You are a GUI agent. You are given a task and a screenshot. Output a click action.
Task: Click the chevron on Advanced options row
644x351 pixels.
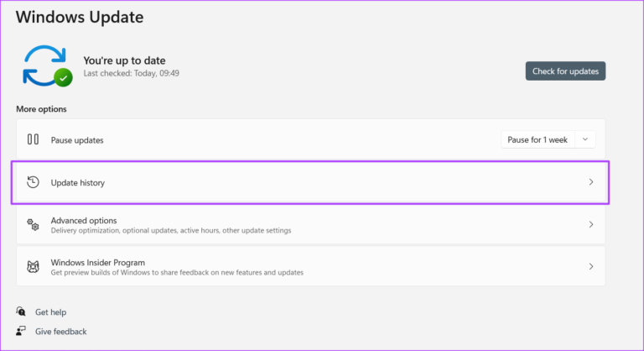click(x=591, y=224)
